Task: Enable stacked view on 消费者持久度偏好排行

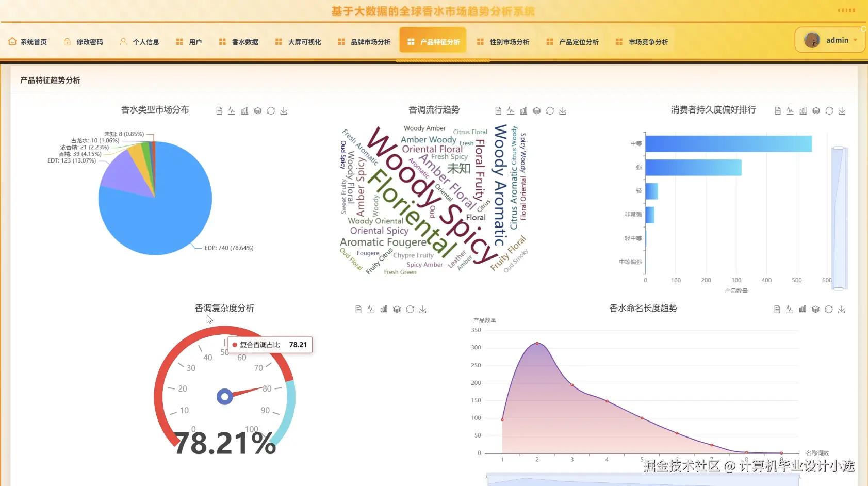Action: (x=815, y=110)
